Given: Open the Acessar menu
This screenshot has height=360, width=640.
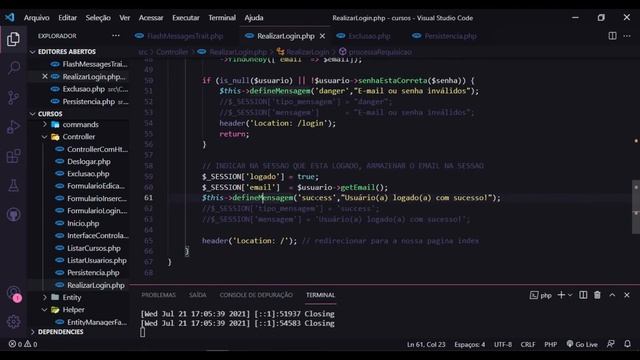Looking at the screenshot, I should 151,18.
